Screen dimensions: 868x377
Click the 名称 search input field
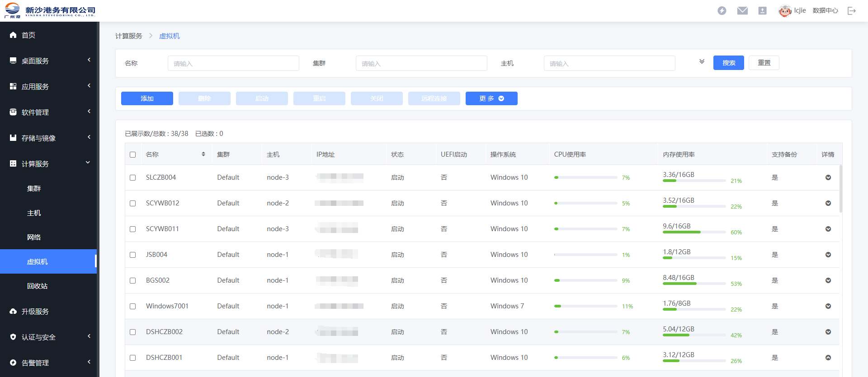click(233, 63)
